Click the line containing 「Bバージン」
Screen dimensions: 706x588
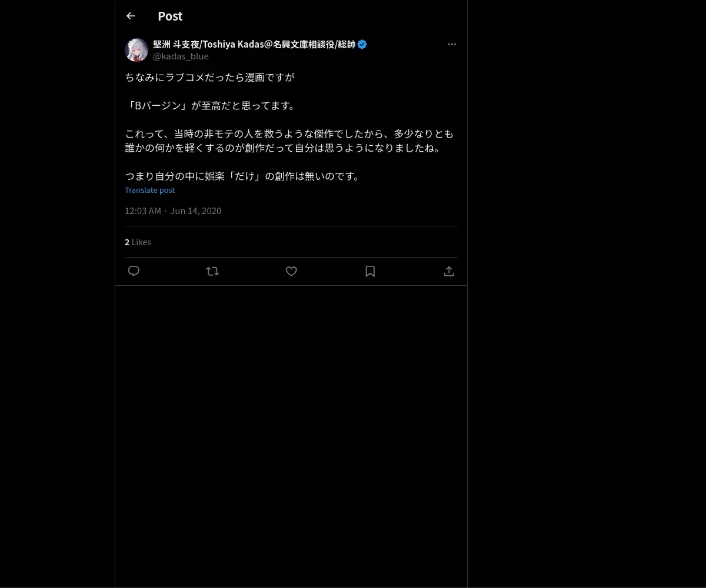pyautogui.click(x=212, y=105)
